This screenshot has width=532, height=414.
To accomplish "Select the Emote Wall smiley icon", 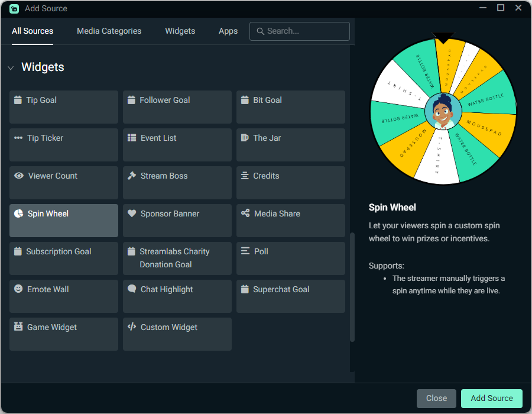I will point(18,289).
